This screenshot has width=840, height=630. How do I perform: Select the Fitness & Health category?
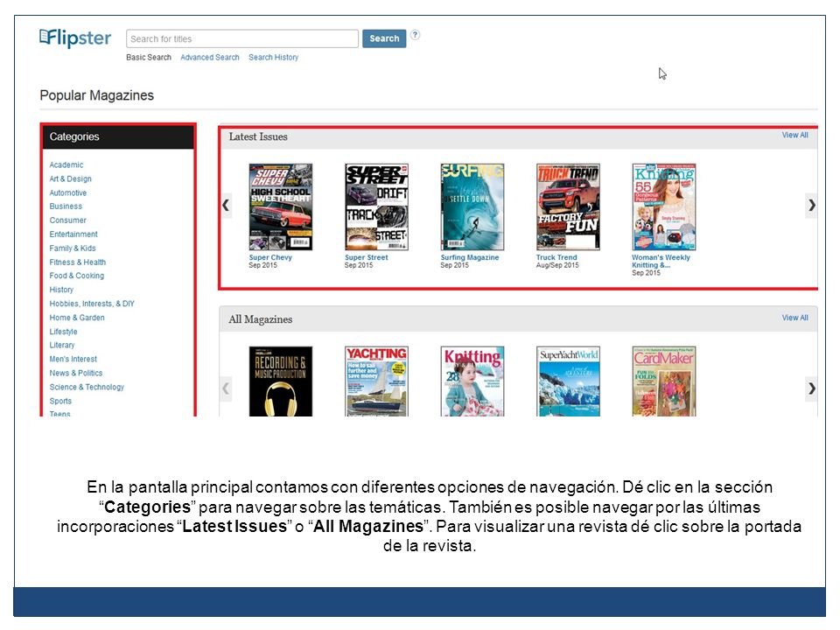click(x=78, y=262)
